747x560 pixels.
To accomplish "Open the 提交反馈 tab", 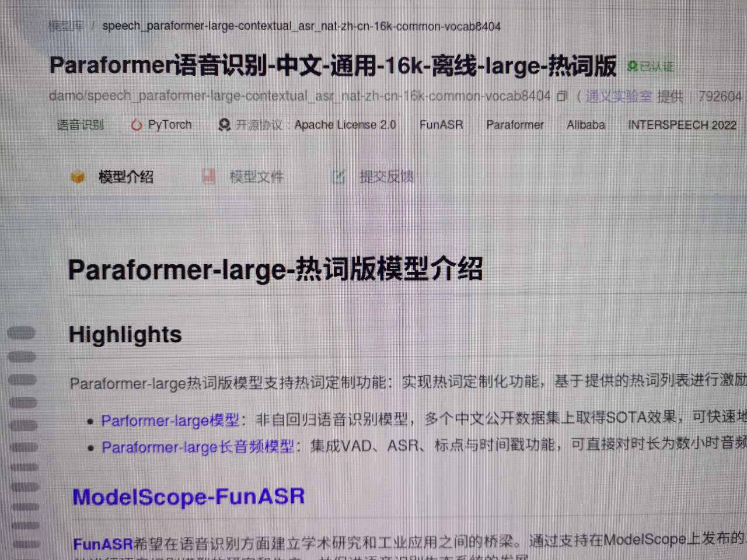I will tap(386, 177).
